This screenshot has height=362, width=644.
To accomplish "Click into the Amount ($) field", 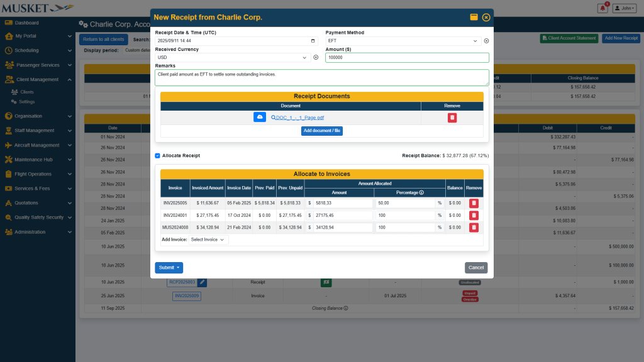I will 407,57.
